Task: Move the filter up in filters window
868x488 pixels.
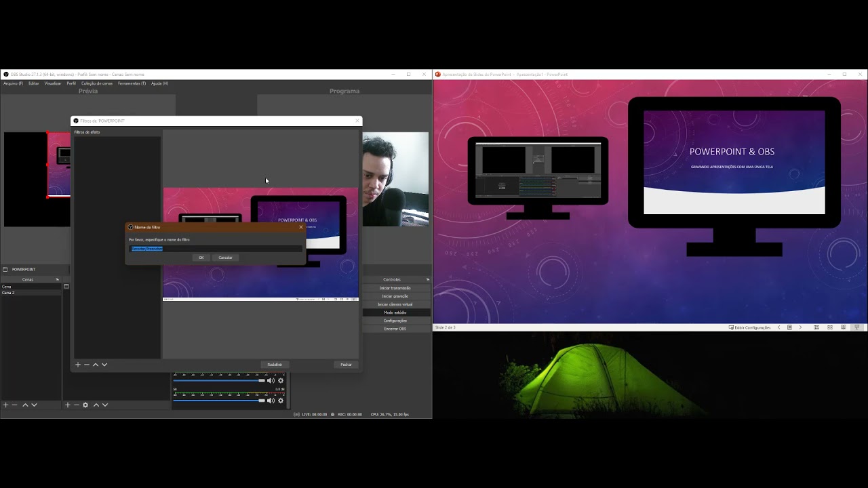Action: 96,365
